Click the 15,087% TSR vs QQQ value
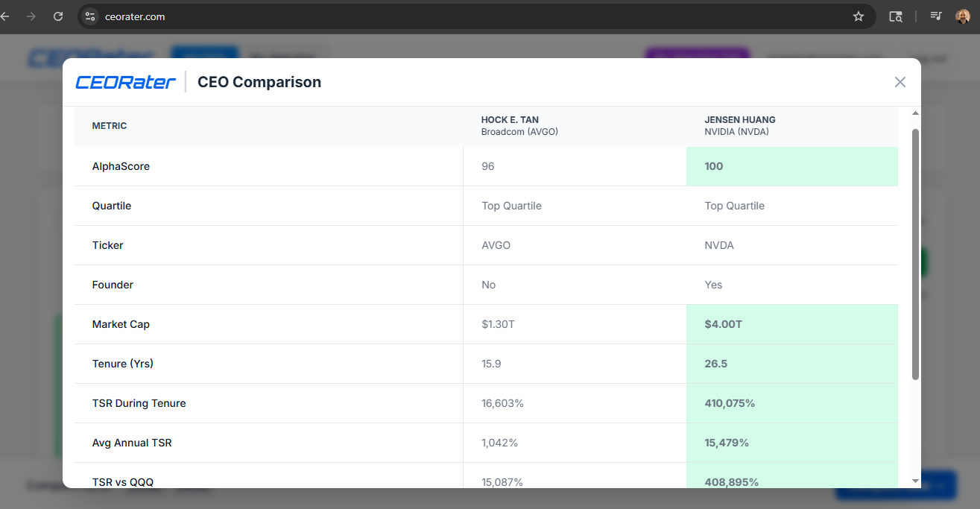The image size is (980, 509). click(503, 482)
